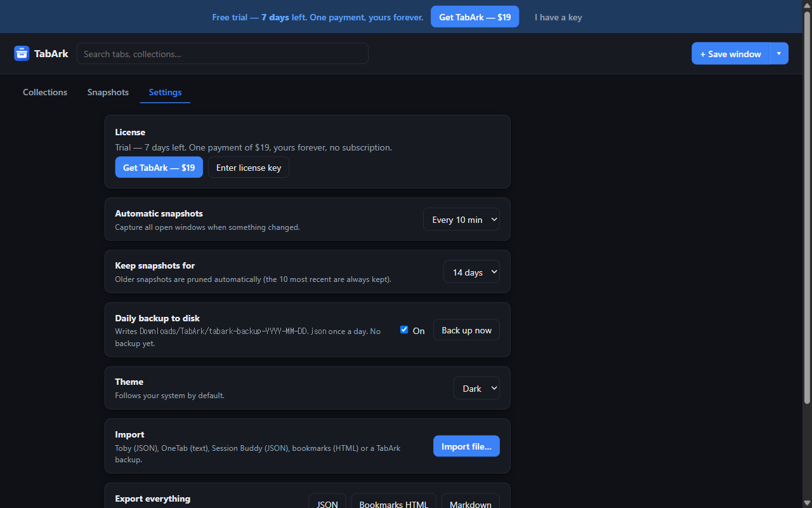
Task: Click the page vertical scrollbar thumb
Action: pos(807,207)
